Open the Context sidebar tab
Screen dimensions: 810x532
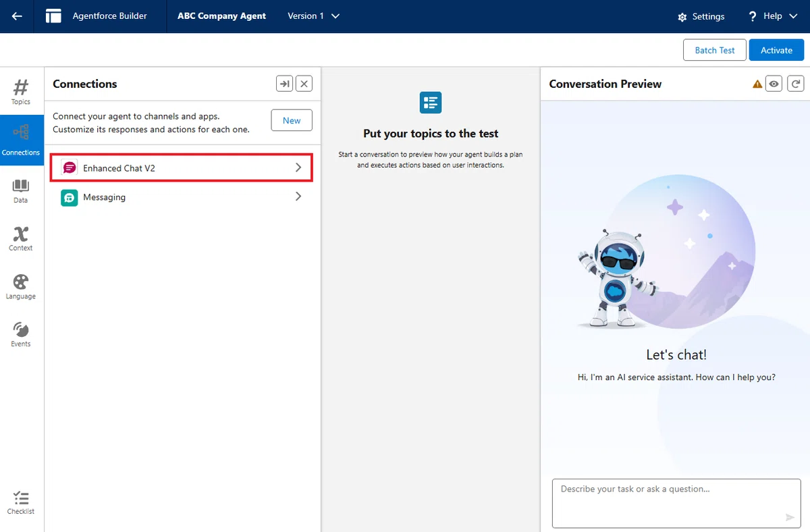[21, 238]
